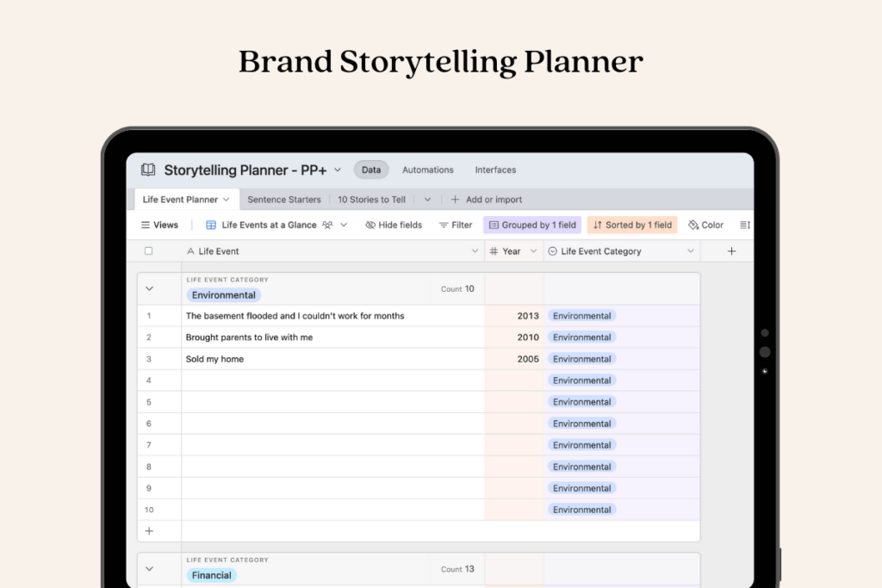Select the 'Sold my home' cell
The height and width of the screenshot is (588, 882).
coord(332,359)
